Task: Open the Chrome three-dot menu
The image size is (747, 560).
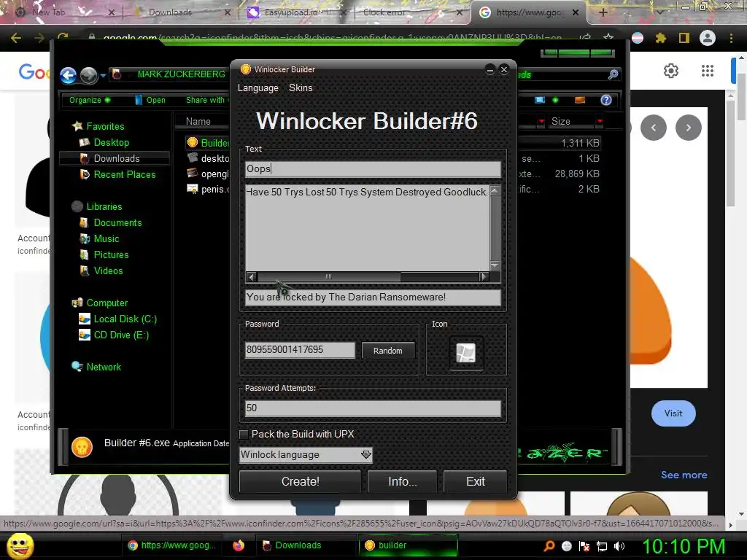Action: [731, 38]
